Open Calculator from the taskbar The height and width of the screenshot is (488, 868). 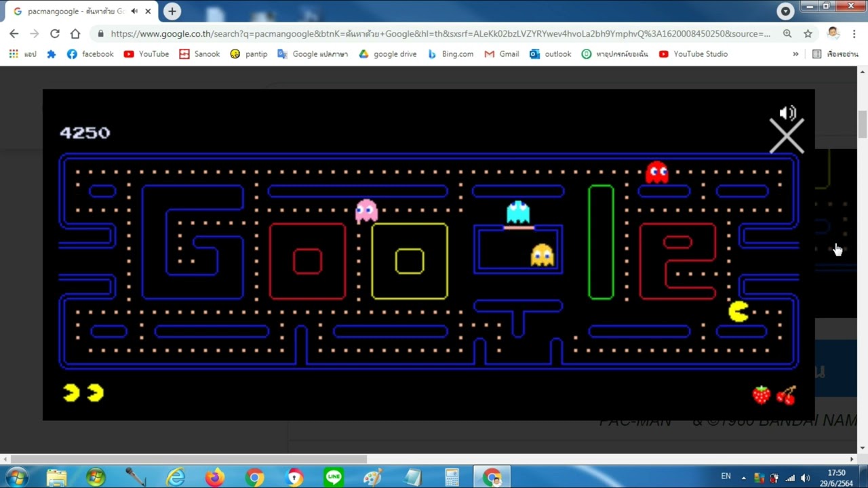pyautogui.click(x=452, y=478)
